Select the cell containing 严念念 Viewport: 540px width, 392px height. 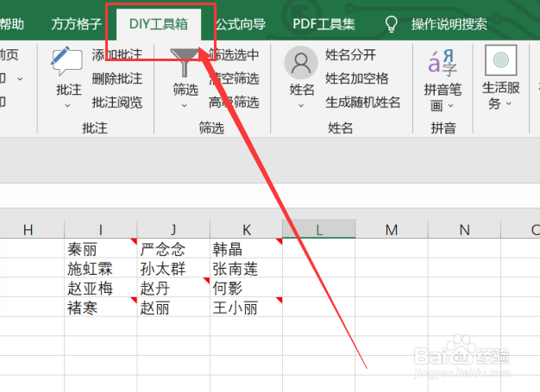[173, 248]
